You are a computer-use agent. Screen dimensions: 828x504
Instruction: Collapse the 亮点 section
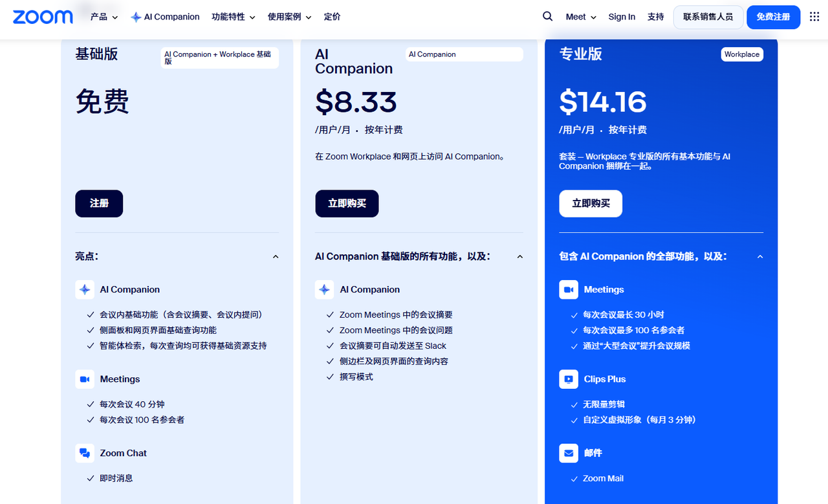point(276,257)
